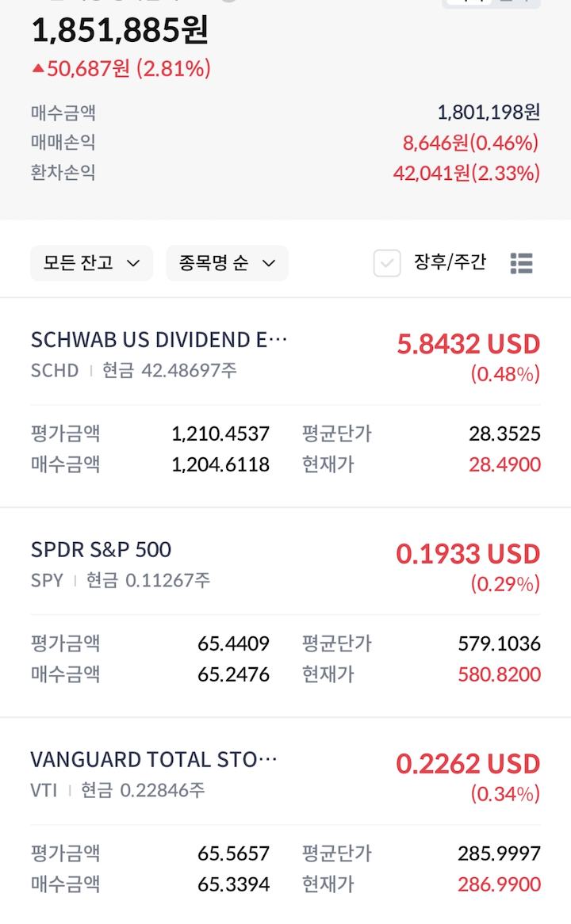571x924 pixels.
Task: Open VANGUARD TOTAL STO holding
Action: tap(154, 760)
